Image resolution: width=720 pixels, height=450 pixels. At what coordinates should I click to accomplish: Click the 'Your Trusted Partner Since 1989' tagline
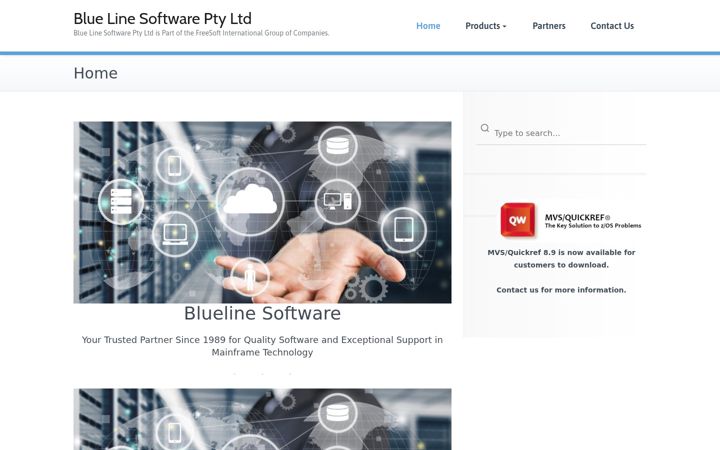coord(262,346)
